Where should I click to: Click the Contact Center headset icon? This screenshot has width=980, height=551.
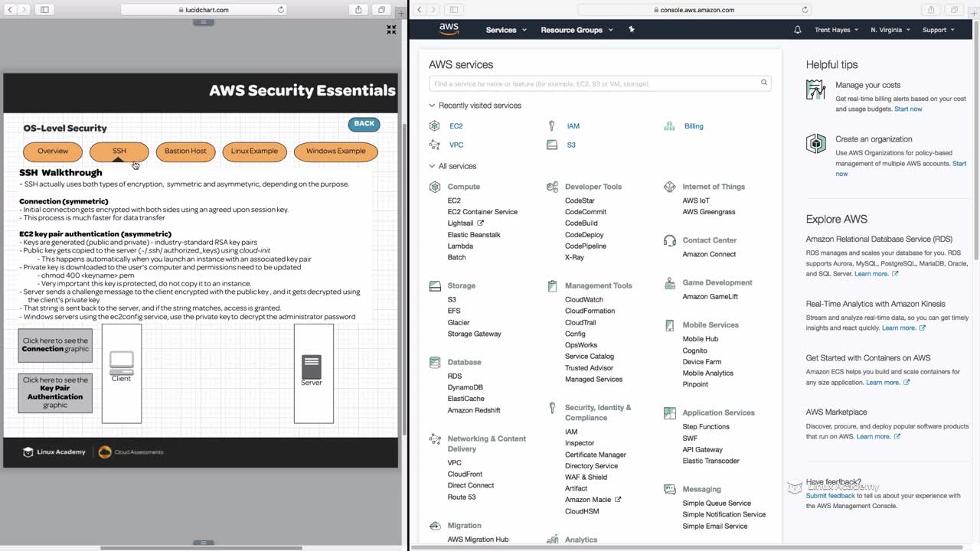pyautogui.click(x=670, y=240)
